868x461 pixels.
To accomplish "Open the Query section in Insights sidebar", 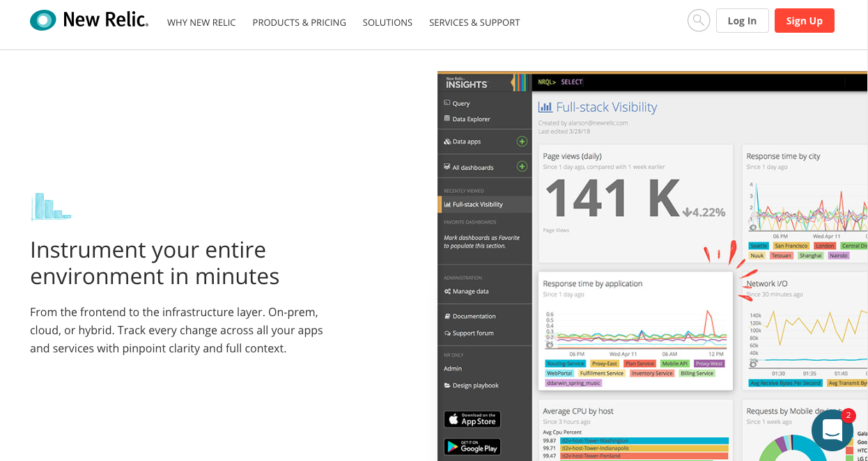I will click(x=460, y=103).
